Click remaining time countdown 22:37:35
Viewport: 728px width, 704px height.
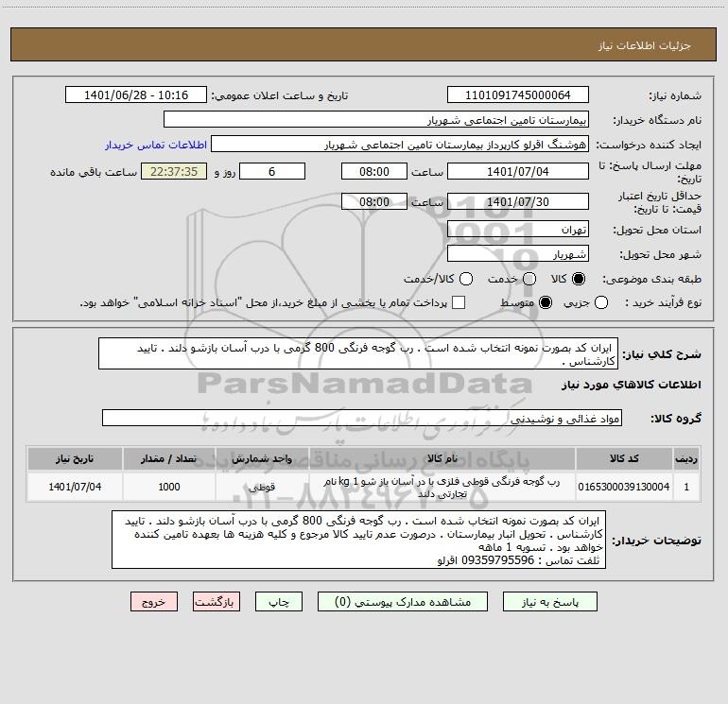174,171
